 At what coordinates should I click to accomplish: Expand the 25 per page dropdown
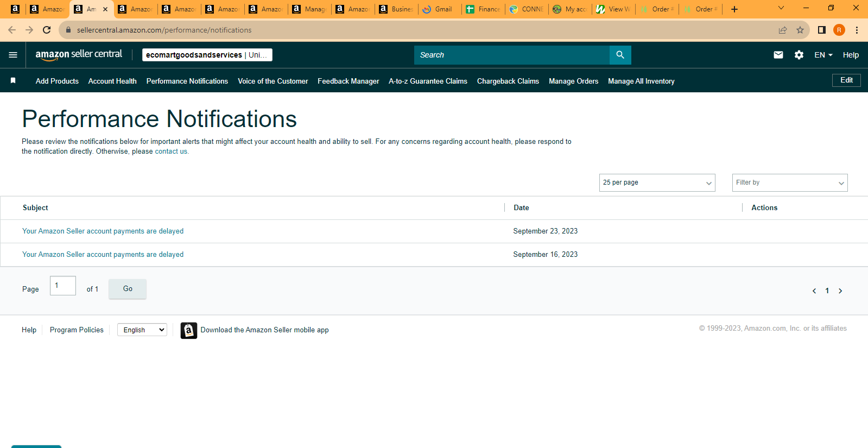click(x=657, y=182)
